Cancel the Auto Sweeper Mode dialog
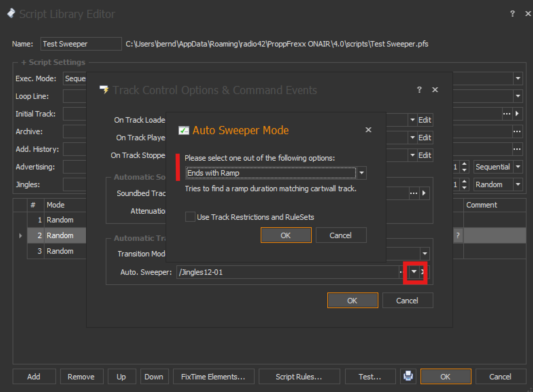The image size is (533, 392). [x=341, y=235]
